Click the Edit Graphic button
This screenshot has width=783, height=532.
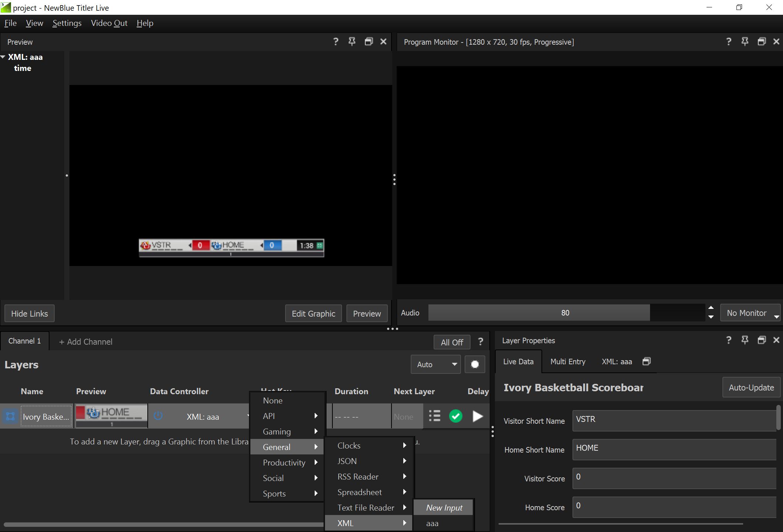point(313,314)
